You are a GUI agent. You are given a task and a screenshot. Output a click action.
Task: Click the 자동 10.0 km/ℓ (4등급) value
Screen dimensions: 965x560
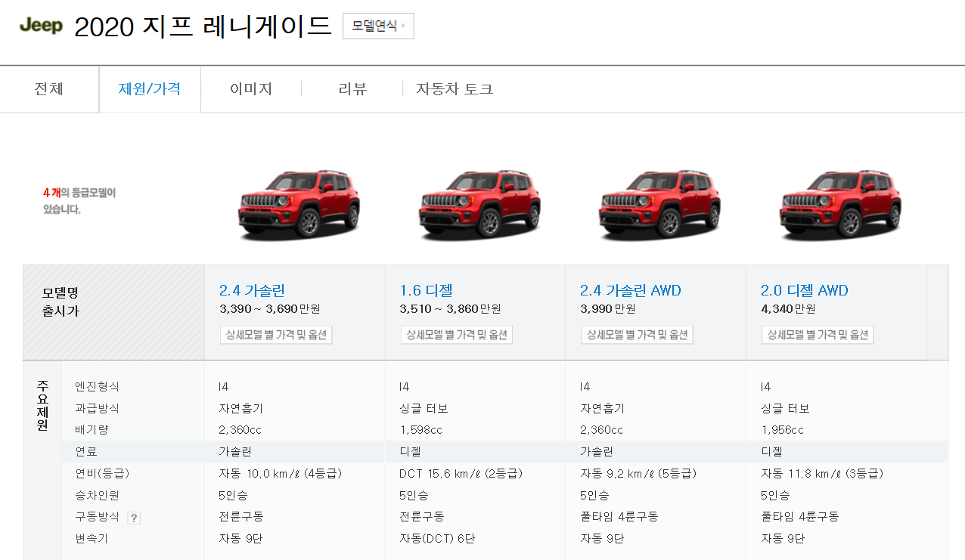281,474
